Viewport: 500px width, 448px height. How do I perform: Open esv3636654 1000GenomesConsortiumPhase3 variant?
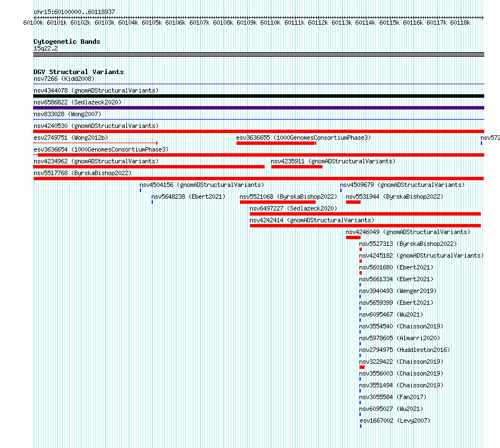[101, 149]
